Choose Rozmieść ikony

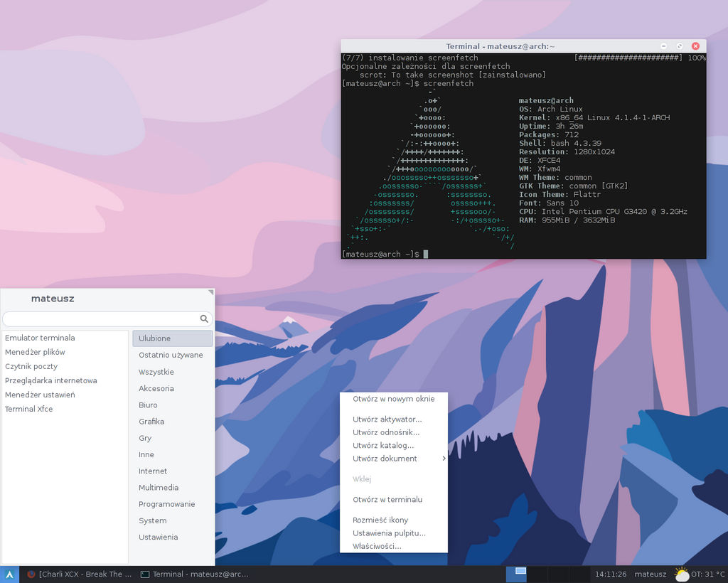pos(394,520)
